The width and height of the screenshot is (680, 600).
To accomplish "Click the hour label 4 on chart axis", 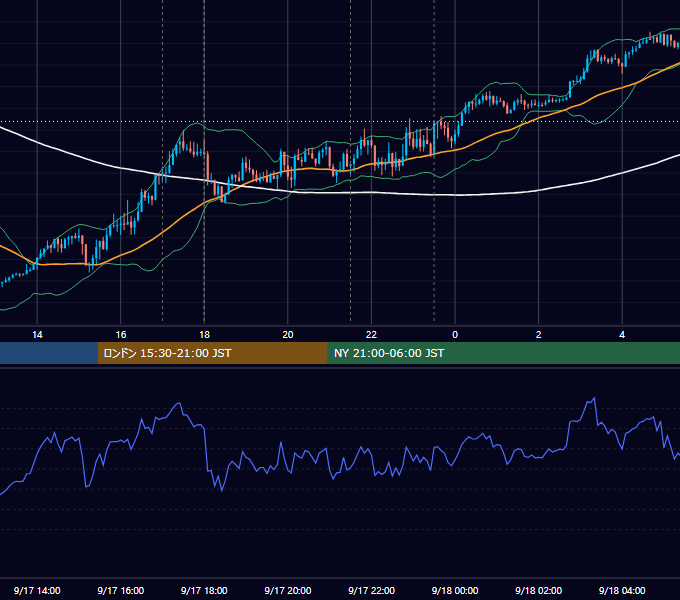I will [622, 335].
